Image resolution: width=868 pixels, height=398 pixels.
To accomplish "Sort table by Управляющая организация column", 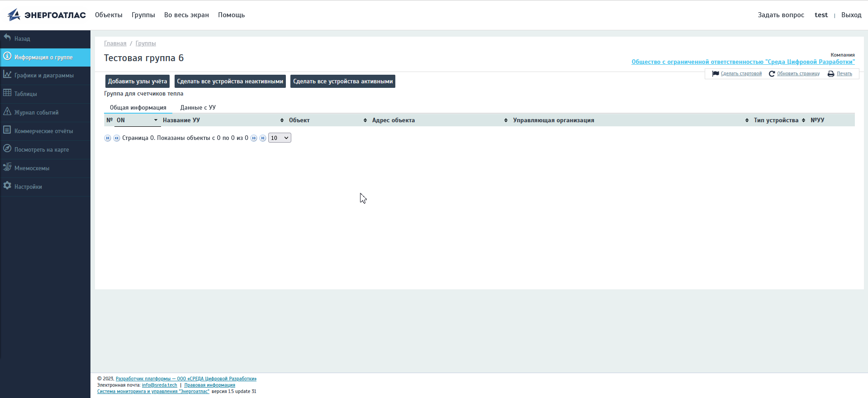I will (747, 120).
